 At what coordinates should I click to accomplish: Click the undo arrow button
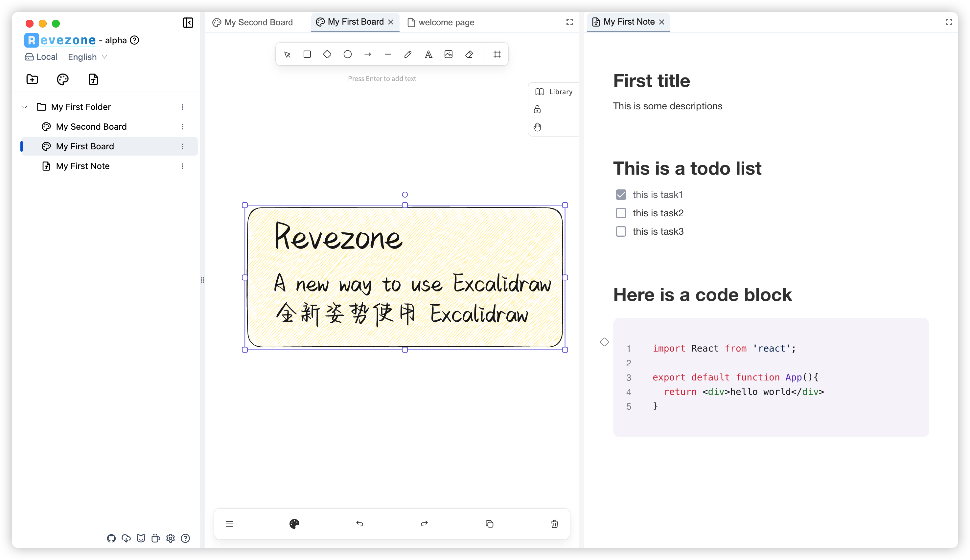tap(359, 524)
